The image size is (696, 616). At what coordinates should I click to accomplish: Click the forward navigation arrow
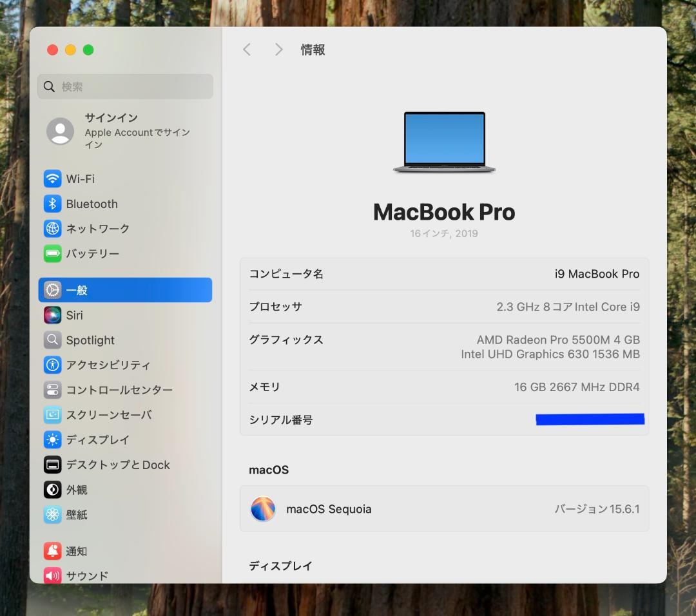click(278, 49)
